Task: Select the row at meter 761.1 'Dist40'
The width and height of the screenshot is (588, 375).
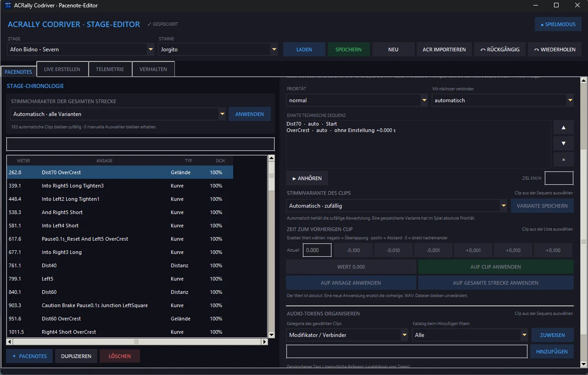Action: 120,265
